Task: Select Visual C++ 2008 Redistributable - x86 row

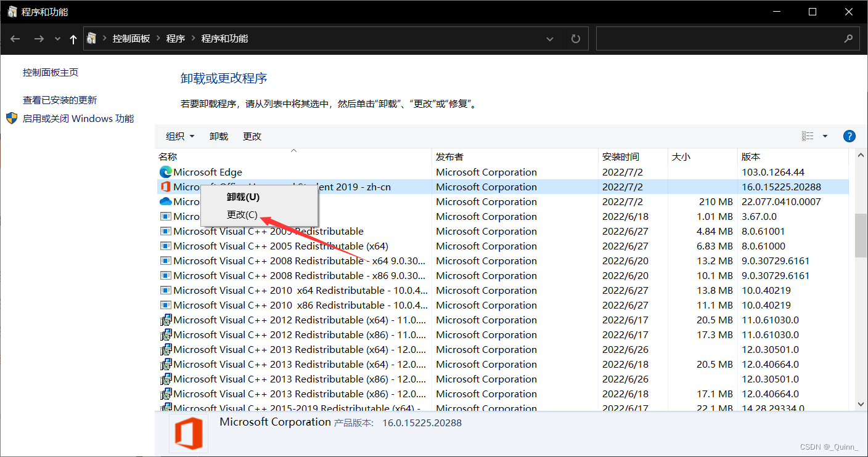Action: click(502, 275)
